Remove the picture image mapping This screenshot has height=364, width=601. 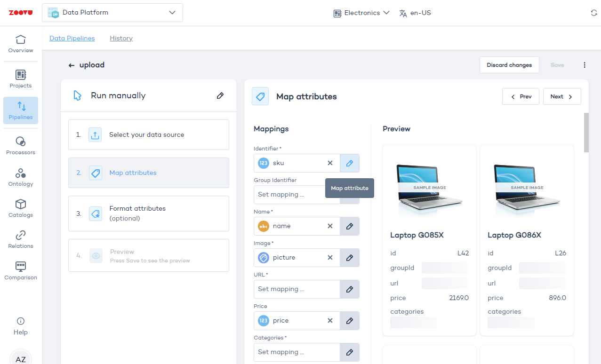click(x=330, y=258)
